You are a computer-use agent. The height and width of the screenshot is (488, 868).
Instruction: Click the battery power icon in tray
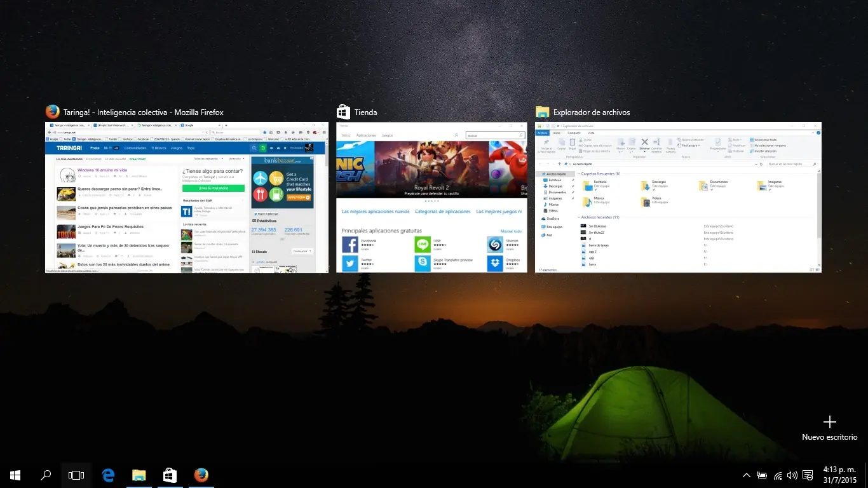761,475
